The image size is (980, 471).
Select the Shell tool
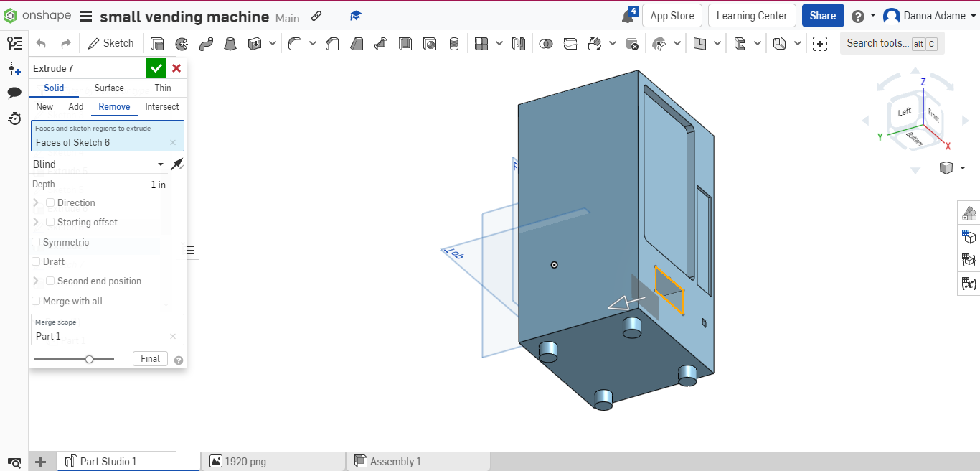405,43
